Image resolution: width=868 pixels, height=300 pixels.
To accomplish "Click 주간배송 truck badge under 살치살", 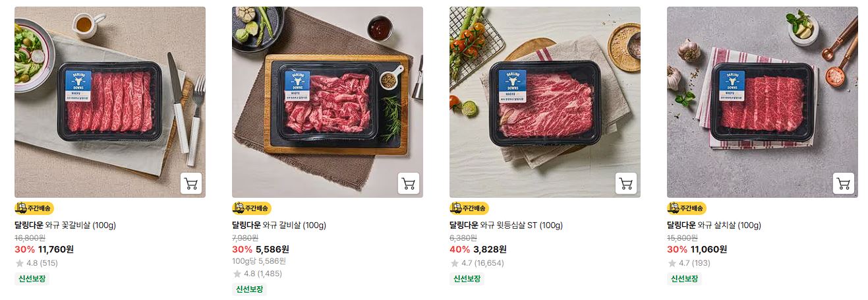I will 687,208.
